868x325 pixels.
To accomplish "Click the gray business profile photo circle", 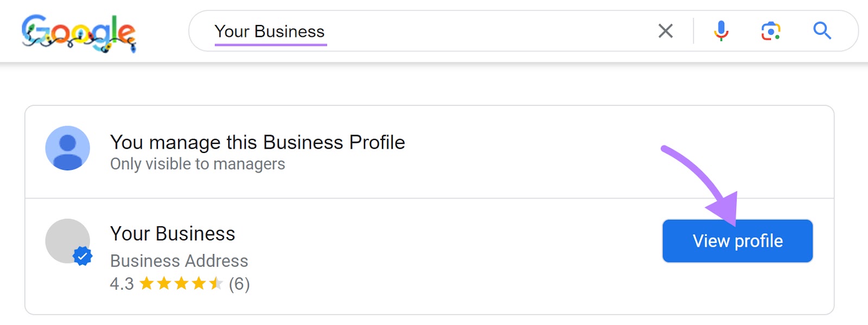I will (x=67, y=240).
